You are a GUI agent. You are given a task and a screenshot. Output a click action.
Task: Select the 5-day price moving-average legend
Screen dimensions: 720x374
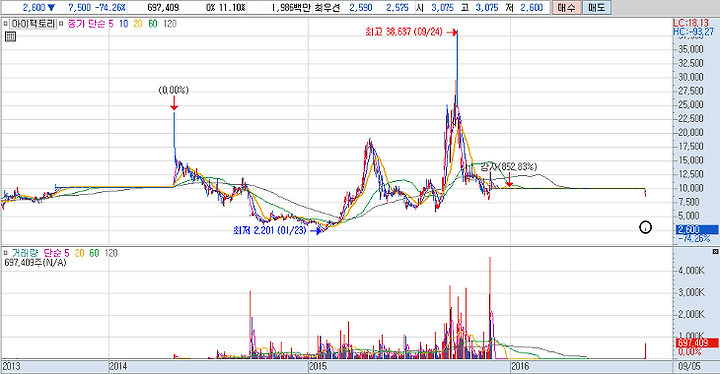[111, 23]
